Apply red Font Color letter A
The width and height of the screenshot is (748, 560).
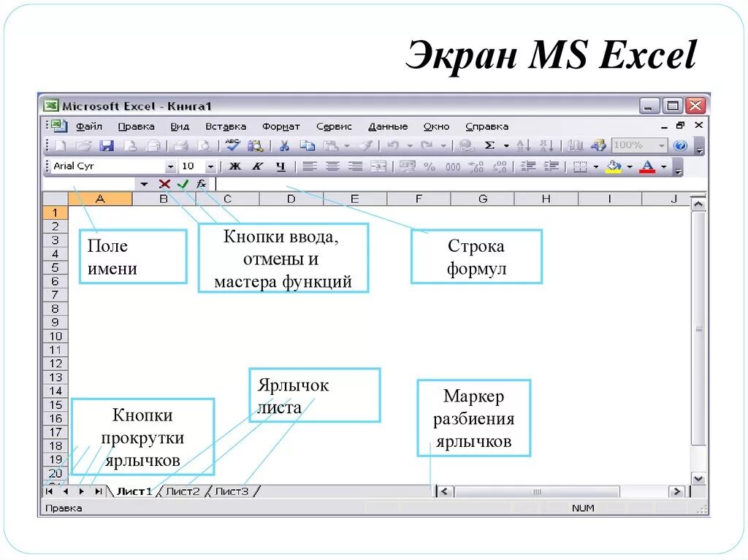647,166
